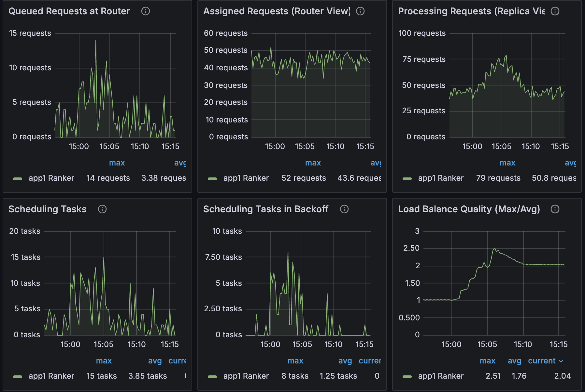Click the info icon on Assigned Requests panel

360,11
